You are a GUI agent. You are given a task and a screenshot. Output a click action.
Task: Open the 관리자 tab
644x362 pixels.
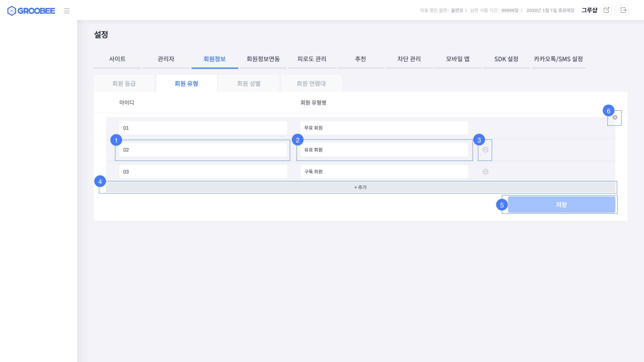pos(166,59)
